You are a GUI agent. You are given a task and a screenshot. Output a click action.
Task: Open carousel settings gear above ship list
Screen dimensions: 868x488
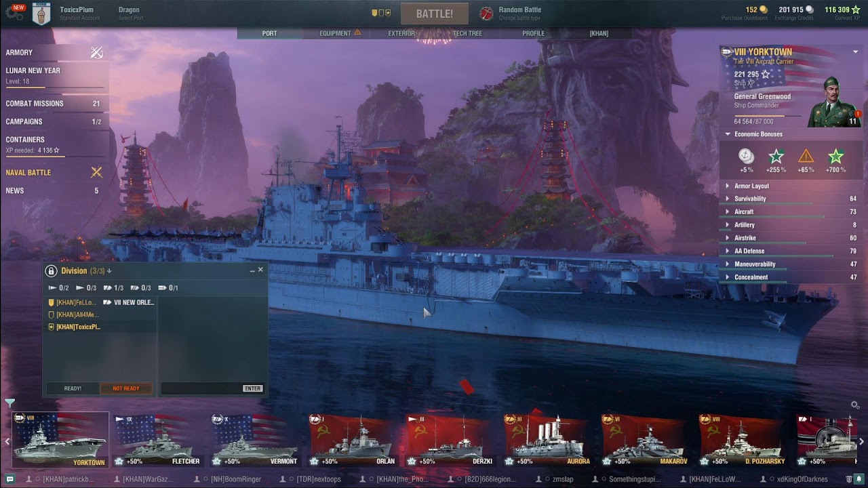(855, 405)
